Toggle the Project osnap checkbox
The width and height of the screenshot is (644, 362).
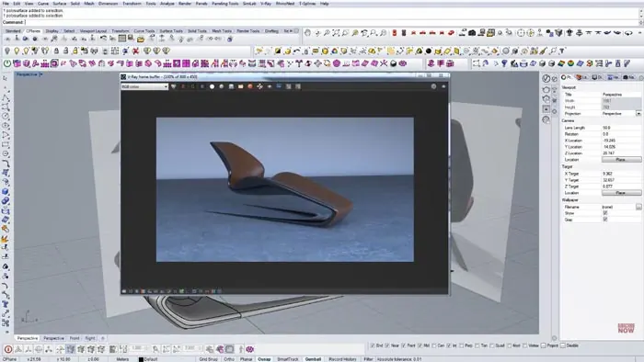pos(544,345)
